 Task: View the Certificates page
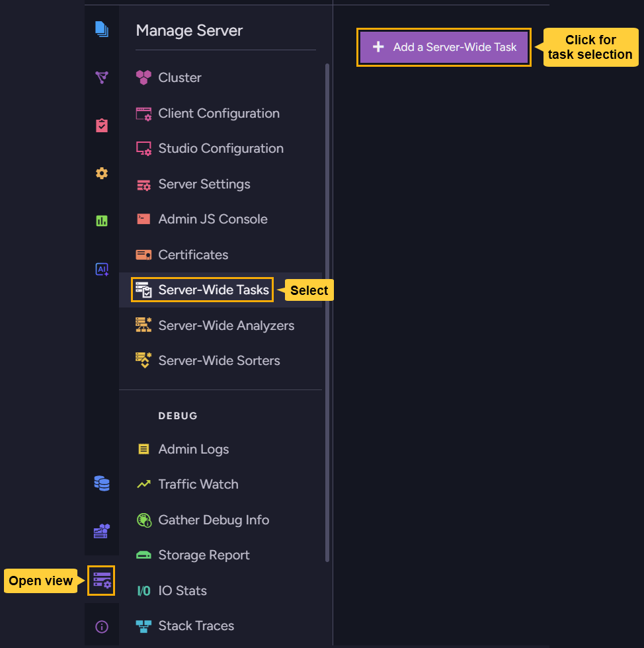[193, 255]
